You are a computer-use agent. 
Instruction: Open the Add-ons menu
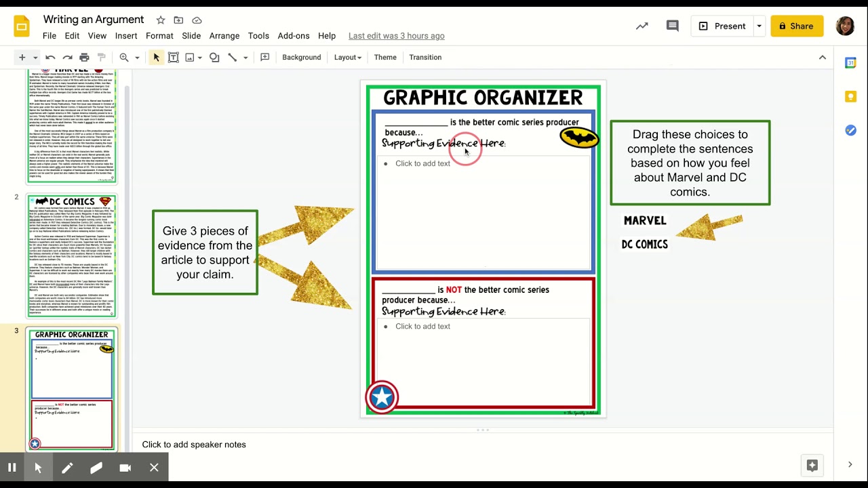pyautogui.click(x=294, y=36)
